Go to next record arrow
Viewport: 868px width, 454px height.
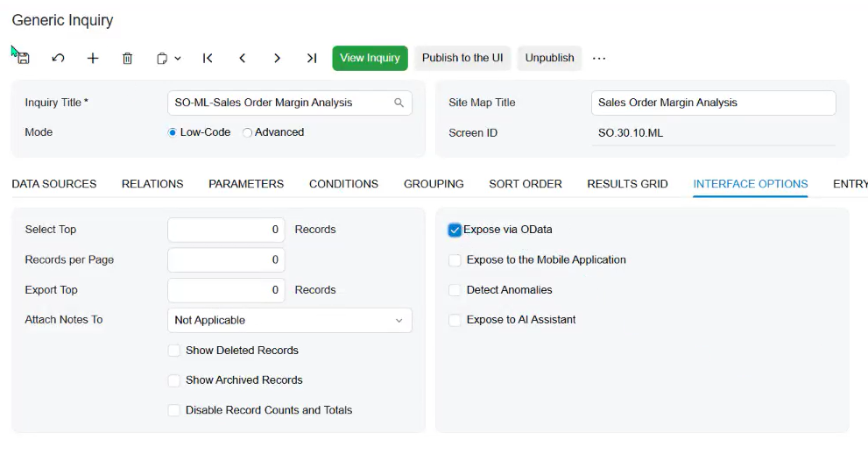point(278,58)
